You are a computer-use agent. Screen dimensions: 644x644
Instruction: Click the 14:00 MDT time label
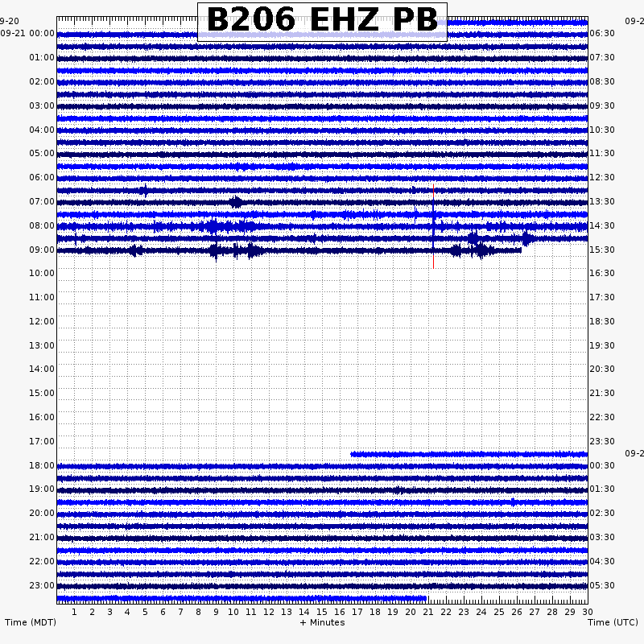pos(42,369)
